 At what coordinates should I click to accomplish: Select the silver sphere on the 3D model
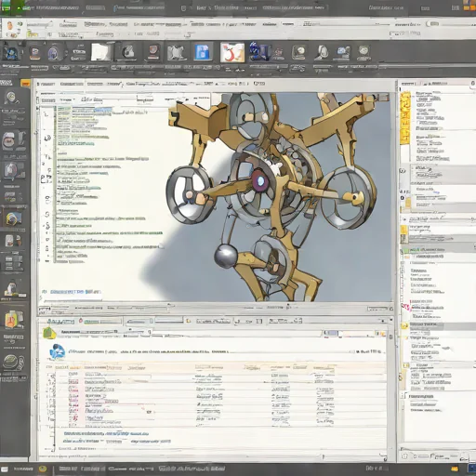tap(226, 256)
